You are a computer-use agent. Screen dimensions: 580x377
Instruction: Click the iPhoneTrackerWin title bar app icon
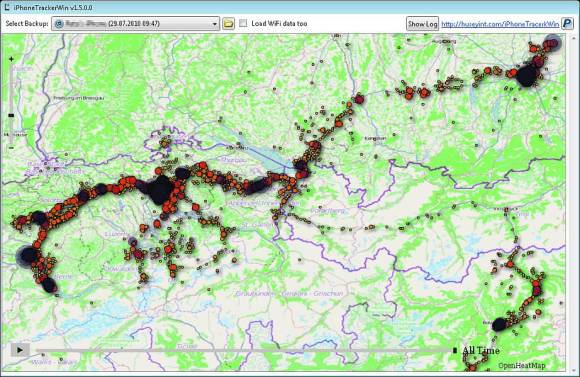pyautogui.click(x=7, y=7)
